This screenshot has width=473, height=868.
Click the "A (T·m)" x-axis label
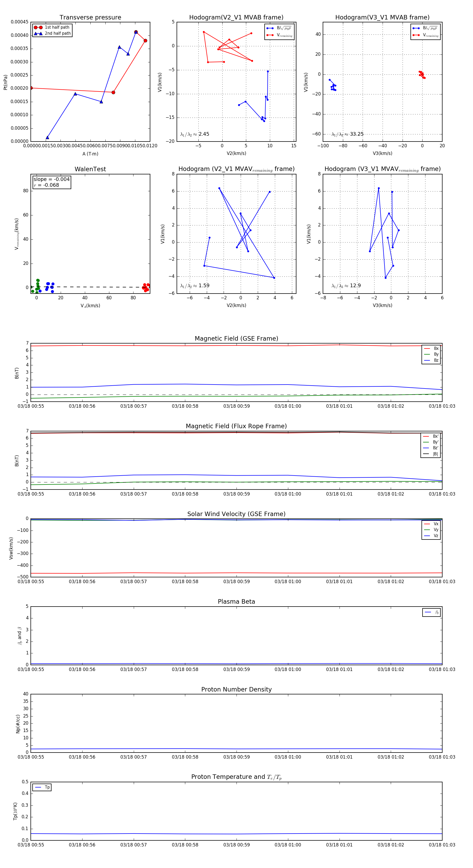tap(90, 154)
